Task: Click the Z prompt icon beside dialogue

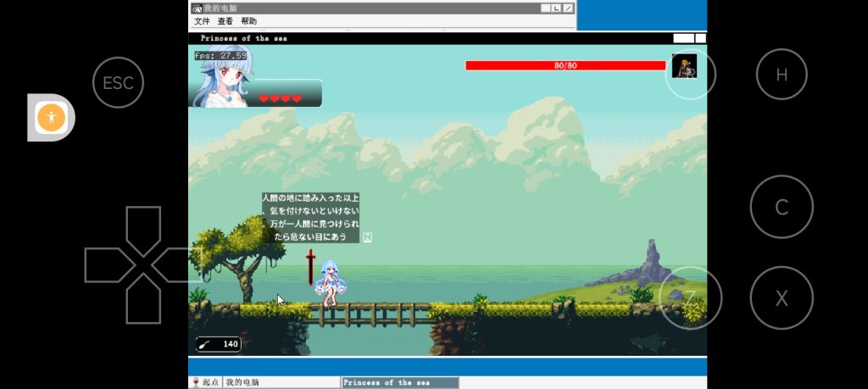Action: pos(368,236)
